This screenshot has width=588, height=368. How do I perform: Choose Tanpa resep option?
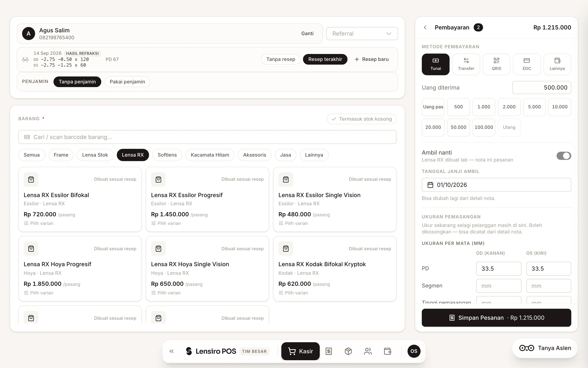[x=281, y=59]
